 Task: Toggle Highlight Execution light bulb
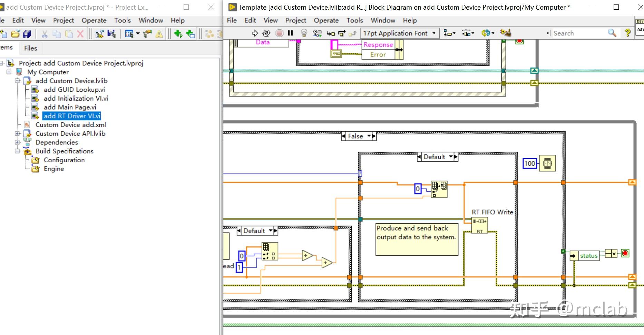(x=304, y=33)
